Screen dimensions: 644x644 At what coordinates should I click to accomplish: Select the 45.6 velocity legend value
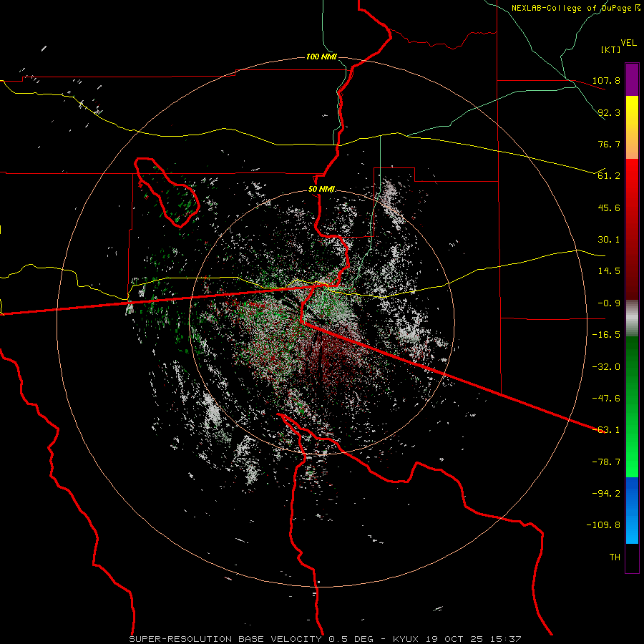pyautogui.click(x=609, y=208)
